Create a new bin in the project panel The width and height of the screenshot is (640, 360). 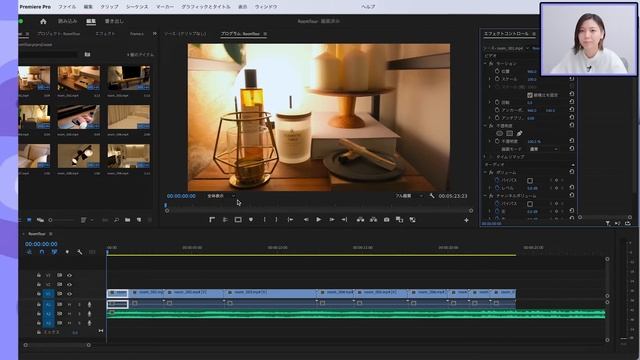(127, 220)
